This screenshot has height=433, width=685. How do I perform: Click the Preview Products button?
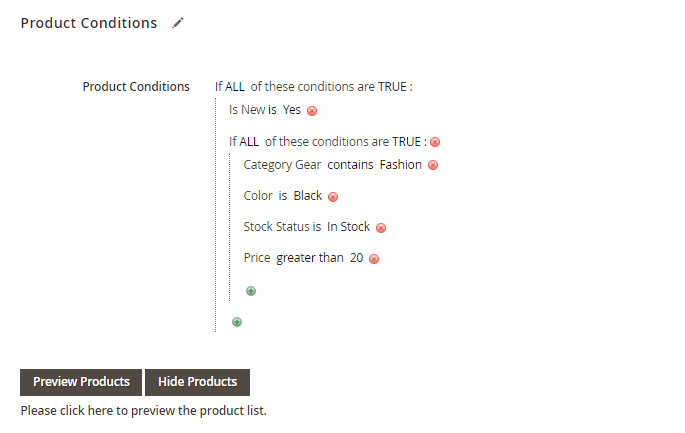pyautogui.click(x=81, y=382)
